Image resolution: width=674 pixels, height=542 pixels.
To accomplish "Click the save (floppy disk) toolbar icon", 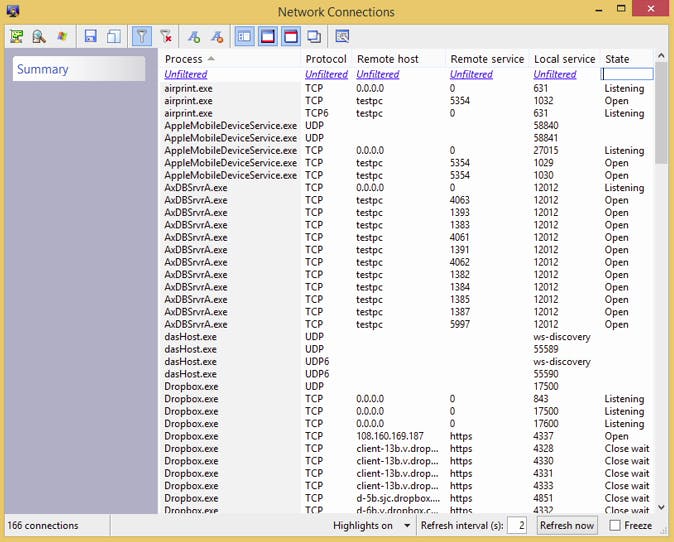I will click(x=91, y=36).
